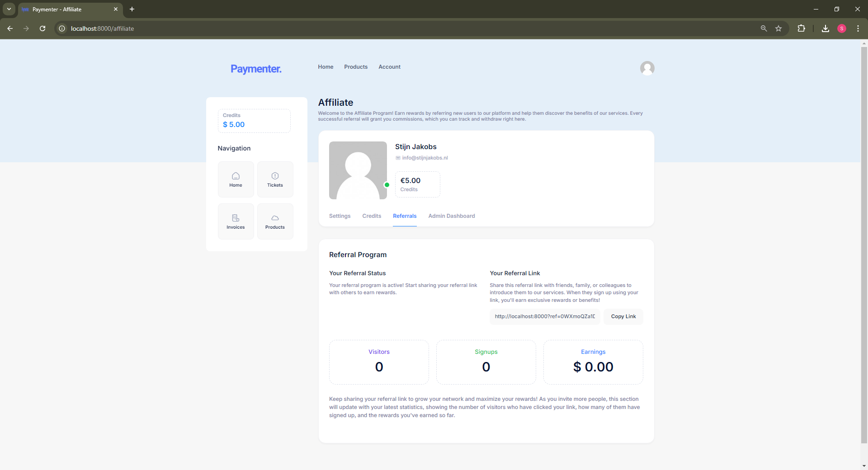Click the Navigation sidebar heading
The image size is (868, 470).
pos(234,148)
